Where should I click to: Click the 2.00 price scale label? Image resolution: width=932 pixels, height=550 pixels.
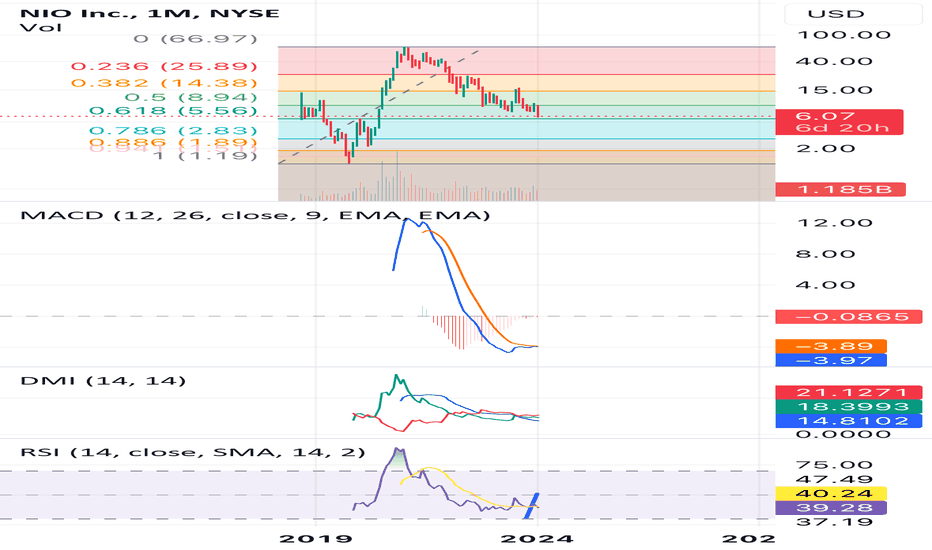(825, 149)
